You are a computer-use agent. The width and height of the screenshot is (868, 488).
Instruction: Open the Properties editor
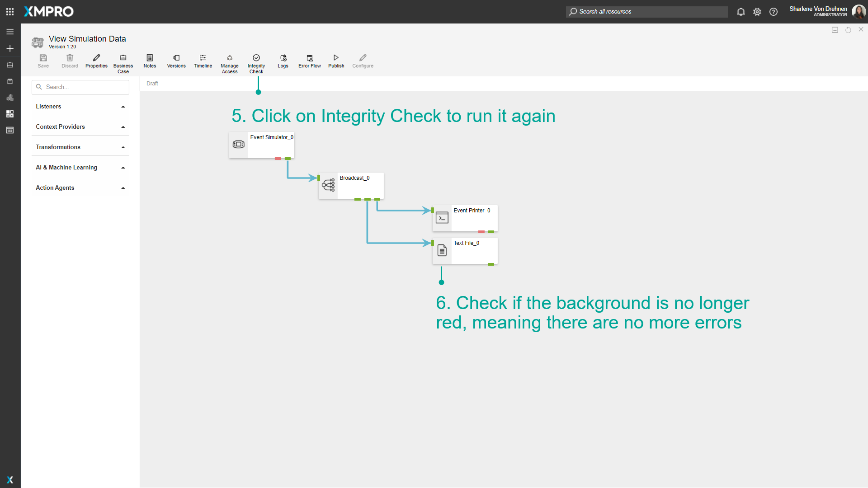(x=96, y=61)
